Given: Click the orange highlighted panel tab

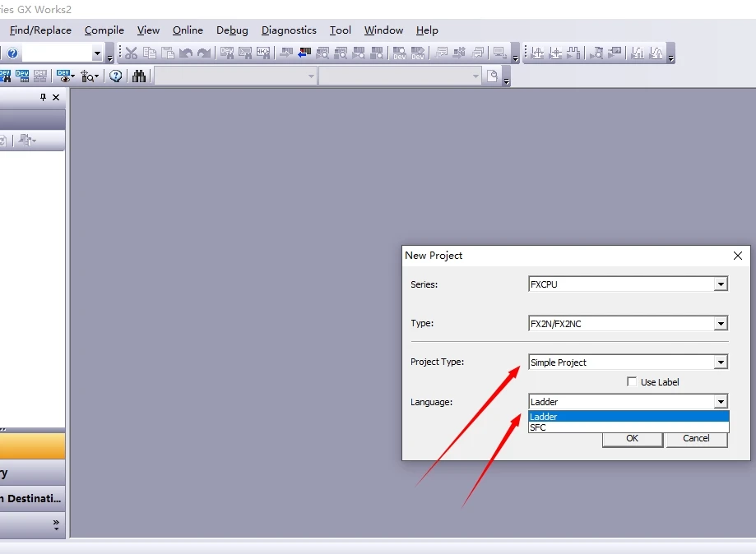Looking at the screenshot, I should coord(32,446).
